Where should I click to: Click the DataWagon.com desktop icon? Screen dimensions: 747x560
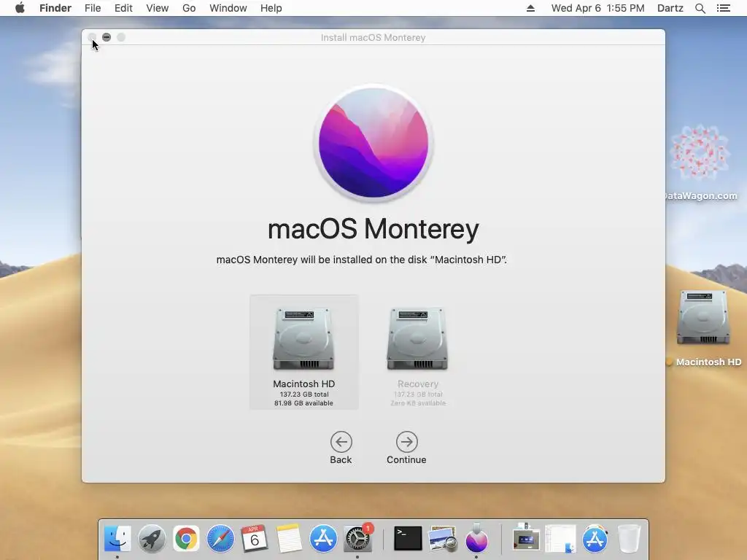700,153
